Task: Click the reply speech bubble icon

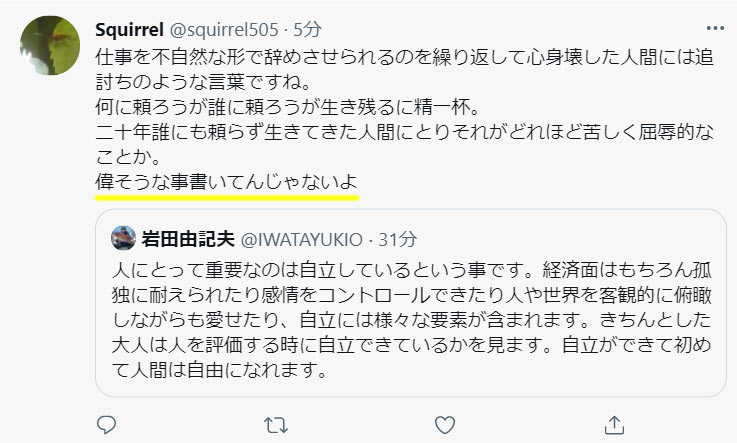Action: click(106, 425)
